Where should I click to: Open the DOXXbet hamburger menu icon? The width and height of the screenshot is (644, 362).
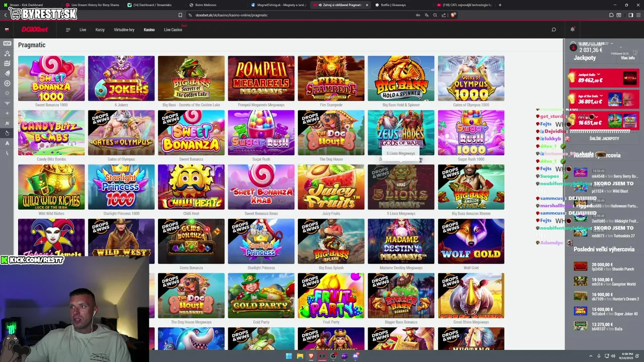tap(68, 30)
